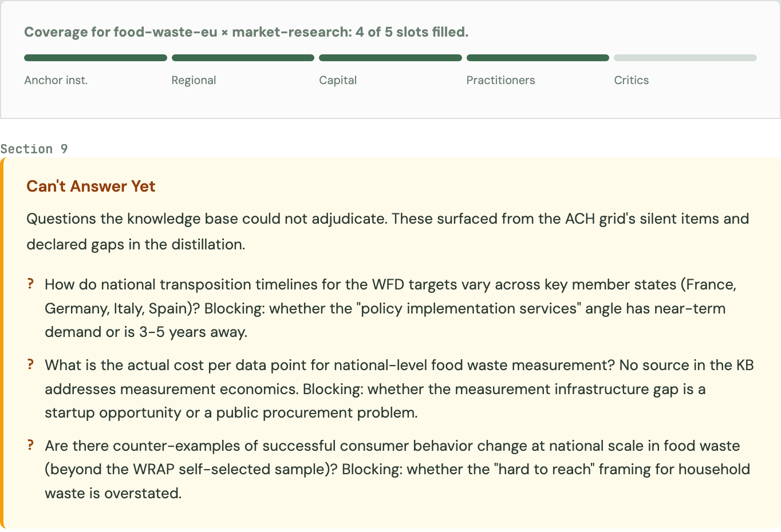
Task: Click the question mark beside the WFD transposition question
Action: 30,284
